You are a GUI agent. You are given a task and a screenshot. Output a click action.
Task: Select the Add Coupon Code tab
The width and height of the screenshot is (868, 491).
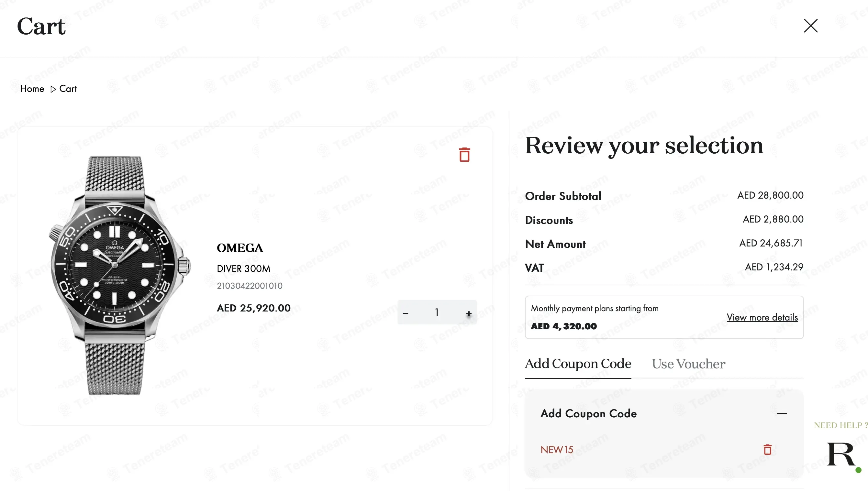[x=578, y=364]
